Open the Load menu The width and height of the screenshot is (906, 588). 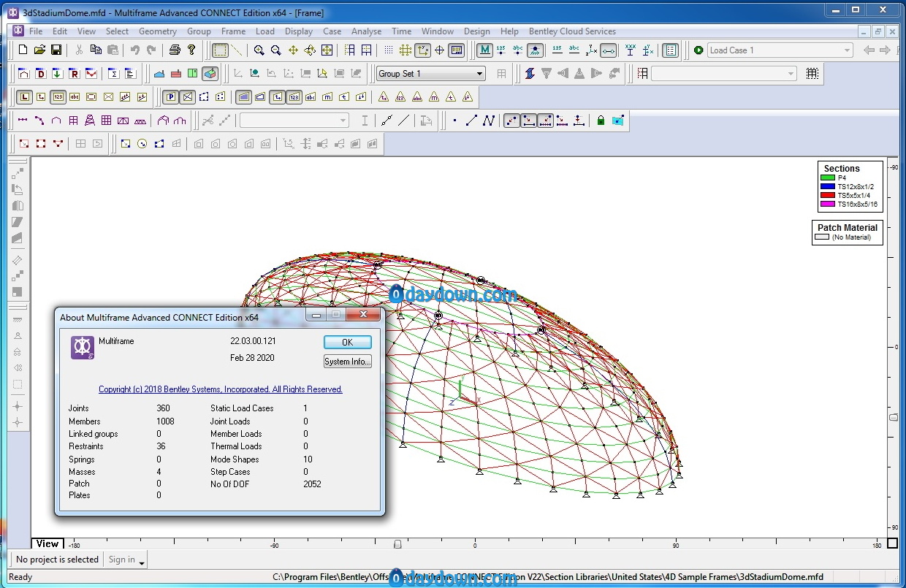pos(265,31)
